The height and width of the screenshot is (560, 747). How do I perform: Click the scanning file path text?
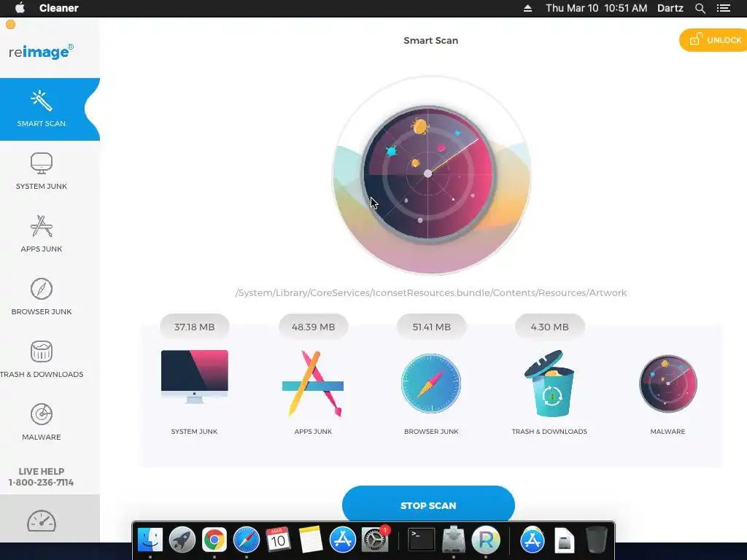click(x=431, y=293)
